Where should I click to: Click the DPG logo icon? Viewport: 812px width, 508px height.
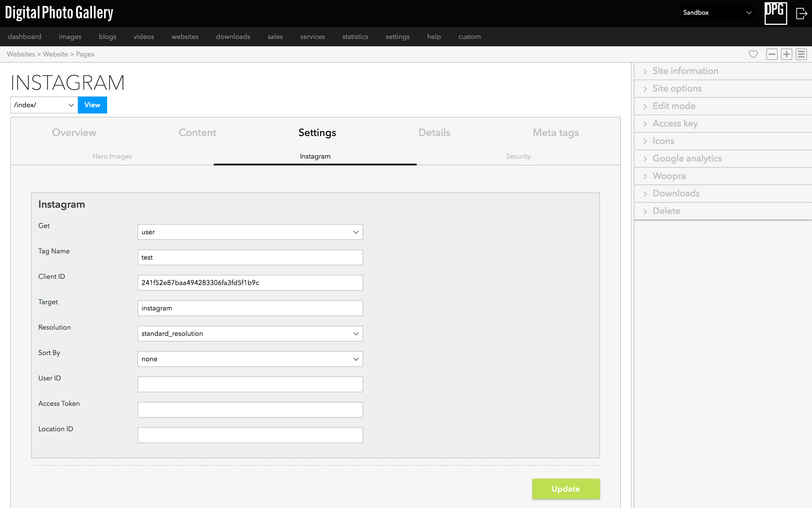click(775, 13)
